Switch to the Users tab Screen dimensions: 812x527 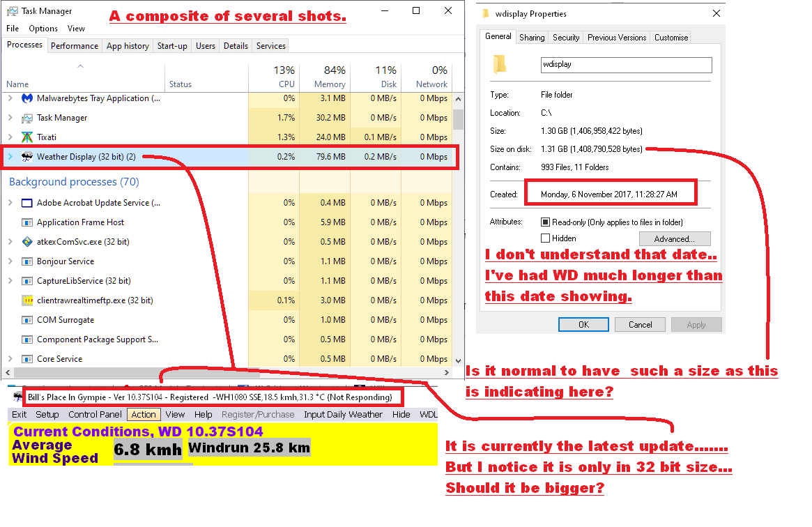pyautogui.click(x=206, y=46)
